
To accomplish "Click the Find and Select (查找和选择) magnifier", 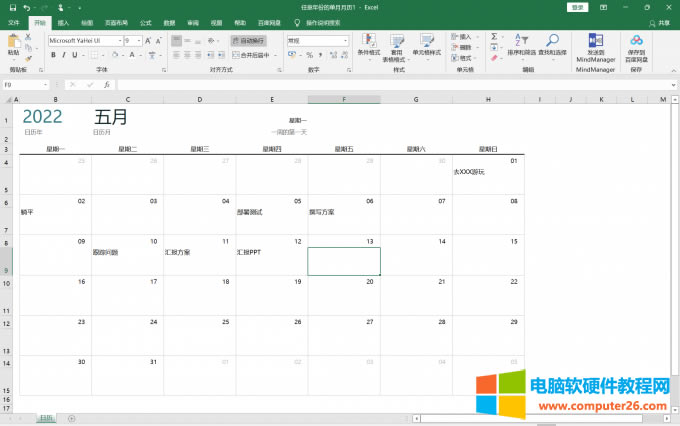I will (x=552, y=44).
